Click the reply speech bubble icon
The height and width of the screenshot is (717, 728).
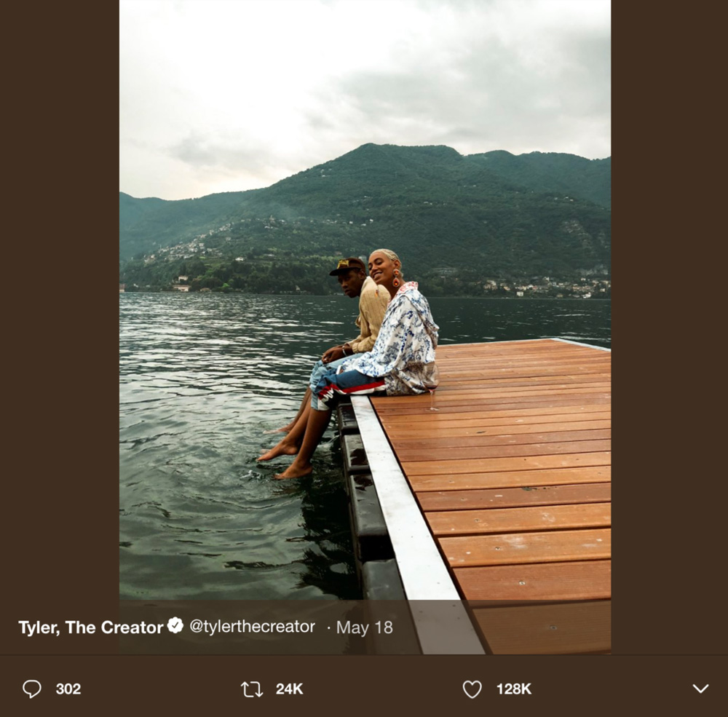[32, 689]
